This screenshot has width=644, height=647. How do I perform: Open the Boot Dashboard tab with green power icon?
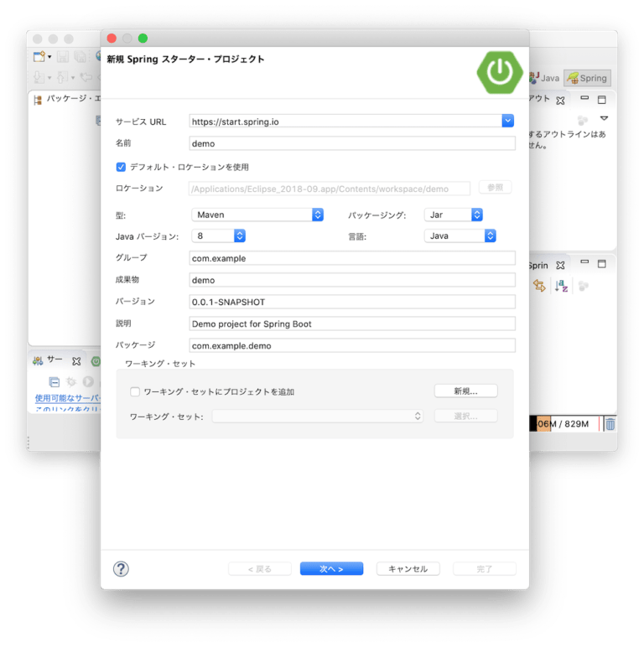tap(96, 361)
